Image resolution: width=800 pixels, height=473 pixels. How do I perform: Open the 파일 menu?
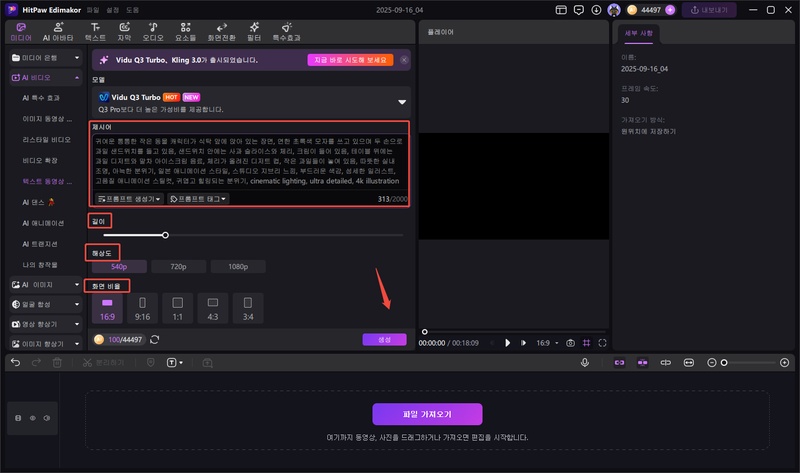(x=92, y=10)
